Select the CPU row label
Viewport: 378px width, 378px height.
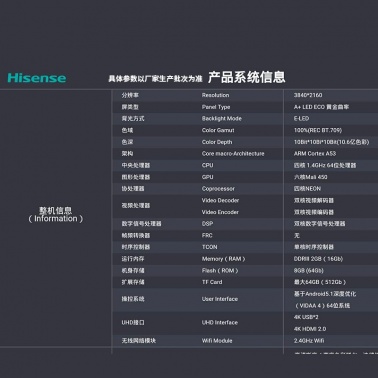(207, 165)
